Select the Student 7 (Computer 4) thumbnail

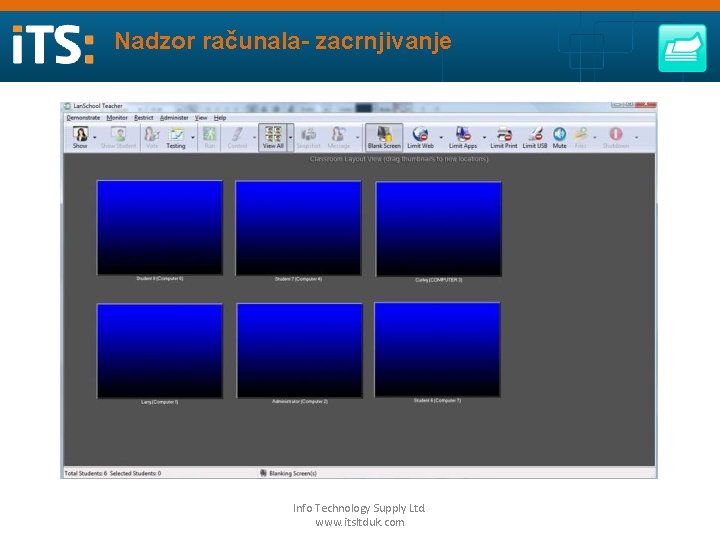298,228
